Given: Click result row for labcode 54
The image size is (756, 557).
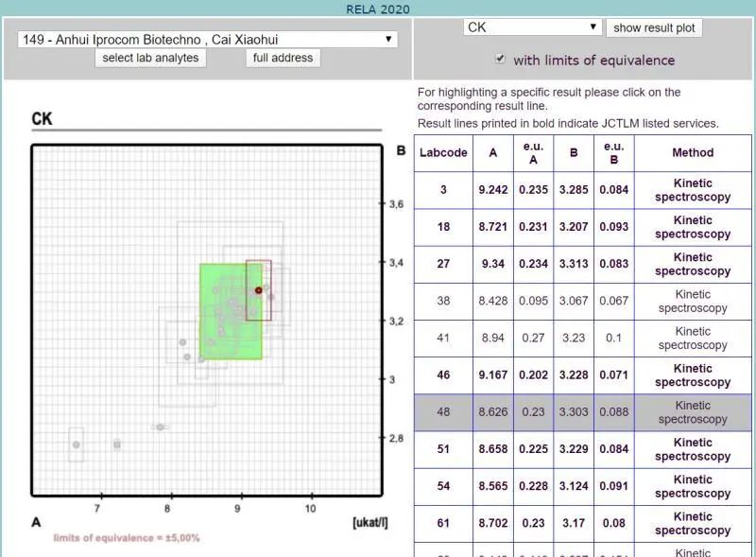Looking at the screenshot, I should coord(582,486).
